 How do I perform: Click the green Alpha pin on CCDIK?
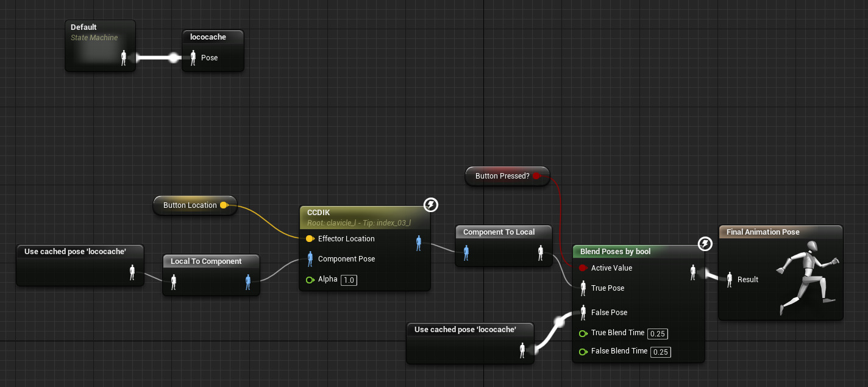click(x=310, y=280)
